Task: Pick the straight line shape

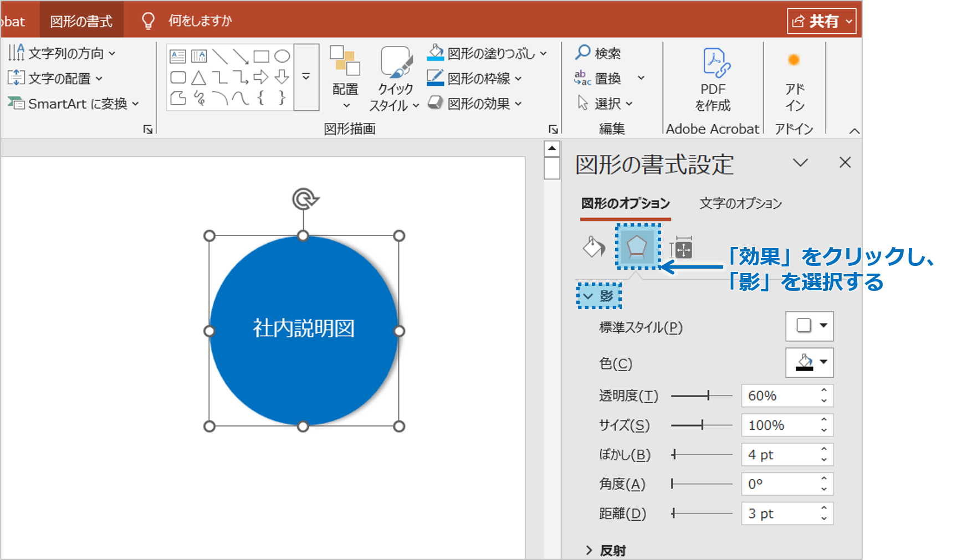Action: pos(220,56)
